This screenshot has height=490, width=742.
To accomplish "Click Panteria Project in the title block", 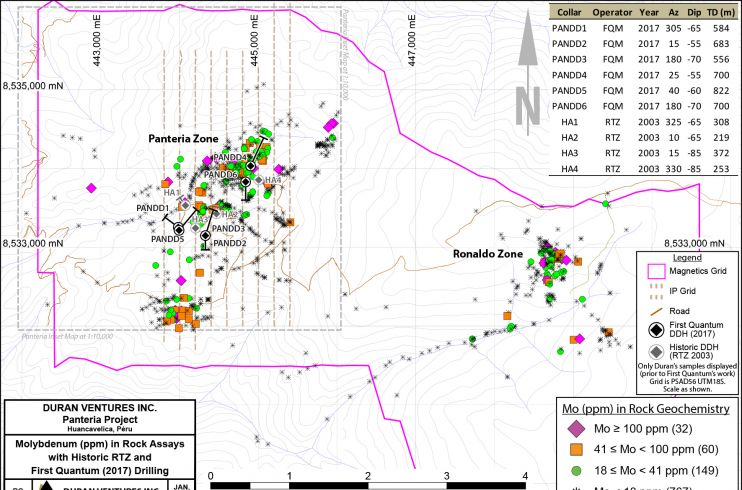I will 100,419.
